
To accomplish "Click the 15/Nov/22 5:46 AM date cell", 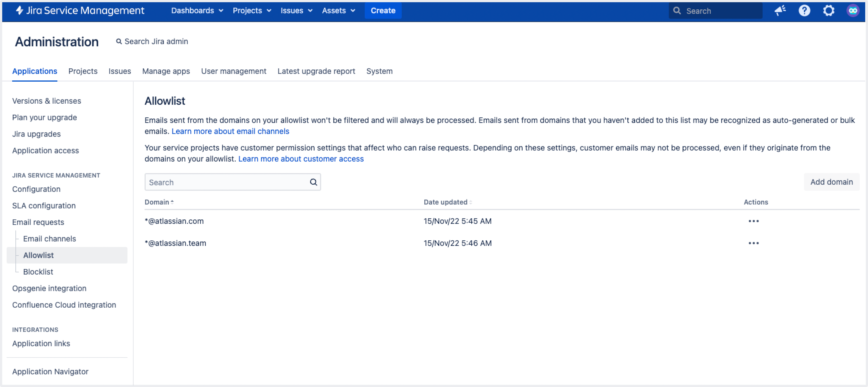I will pyautogui.click(x=457, y=243).
